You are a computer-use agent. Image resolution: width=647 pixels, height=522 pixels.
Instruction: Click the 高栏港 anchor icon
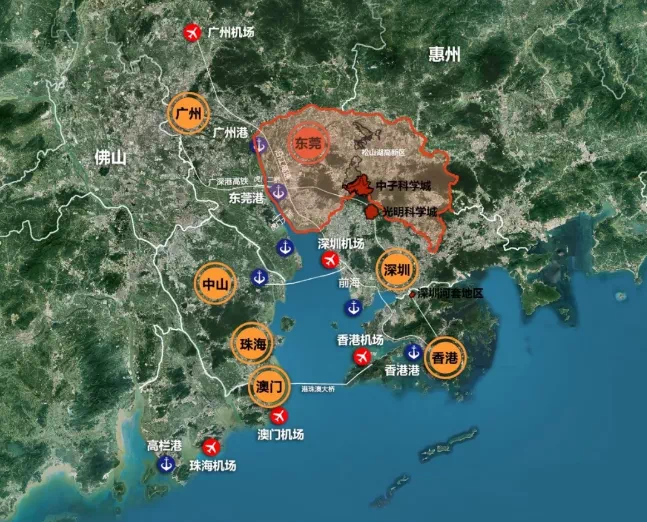pyautogui.click(x=166, y=464)
